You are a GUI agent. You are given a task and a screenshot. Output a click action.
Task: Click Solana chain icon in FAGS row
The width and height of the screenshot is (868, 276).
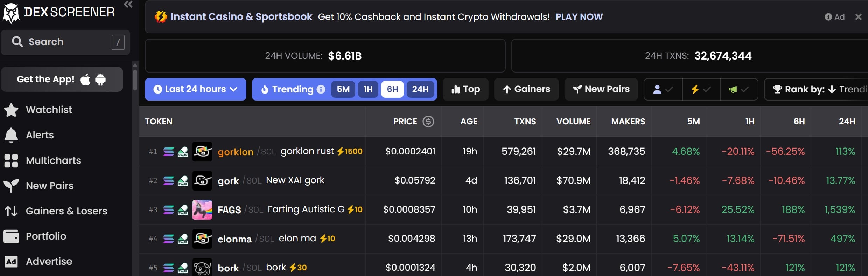169,210
